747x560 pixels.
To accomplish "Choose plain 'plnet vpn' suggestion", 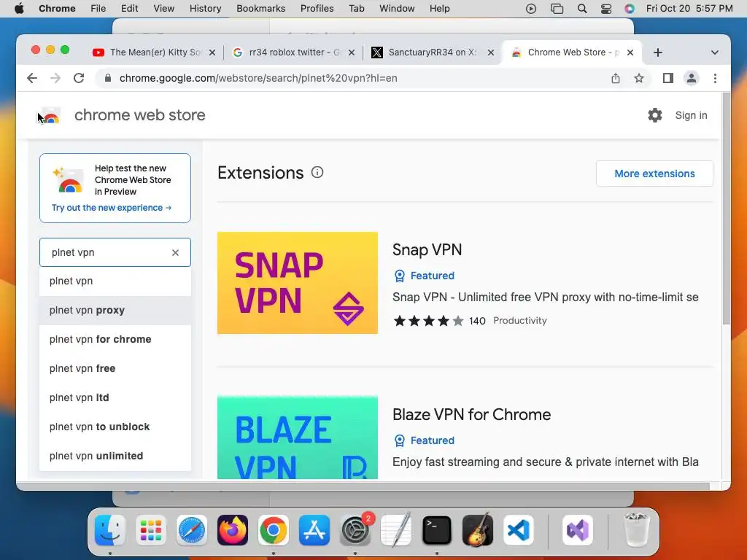I will point(115,281).
